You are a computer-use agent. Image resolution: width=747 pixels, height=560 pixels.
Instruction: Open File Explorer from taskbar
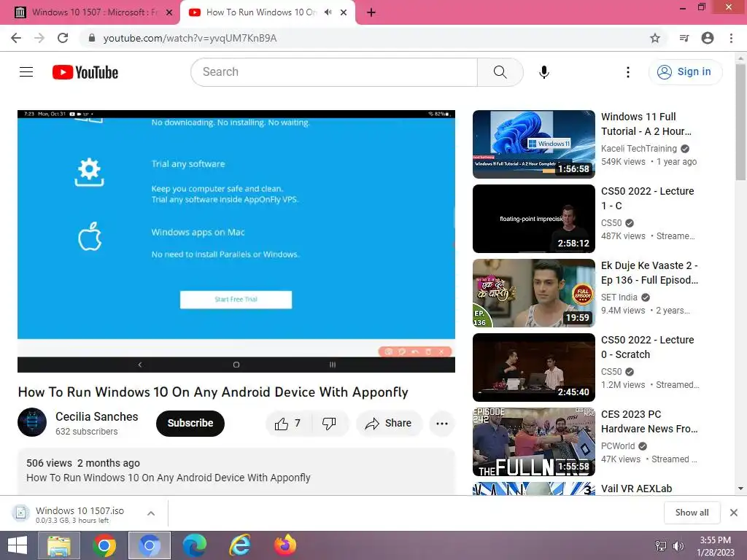click(59, 545)
